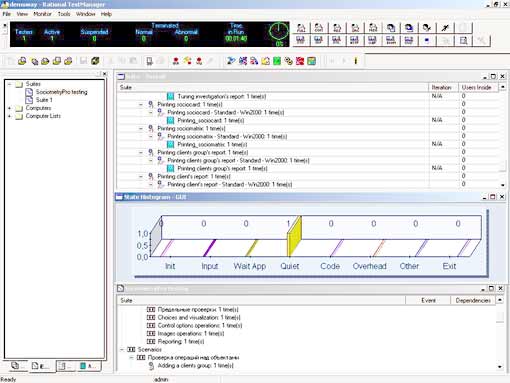
Task: Collapse Printing client's report: 1 time(s) node
Action: (x=141, y=176)
